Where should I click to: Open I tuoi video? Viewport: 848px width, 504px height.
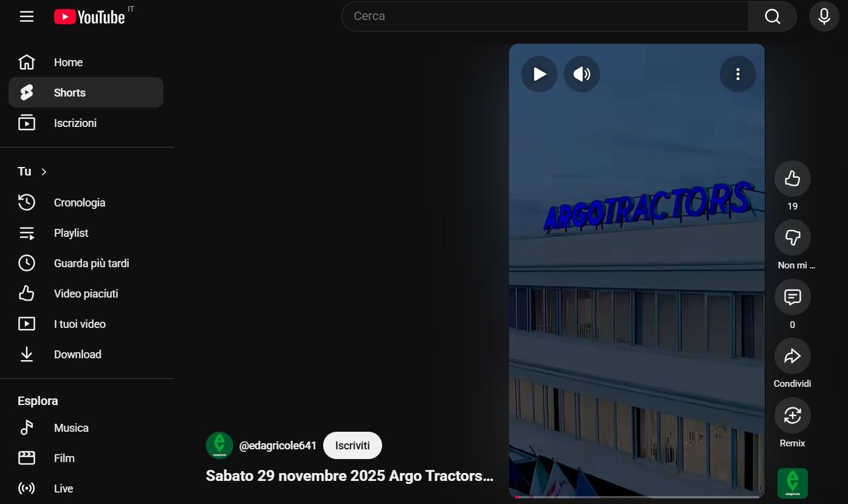(86, 324)
